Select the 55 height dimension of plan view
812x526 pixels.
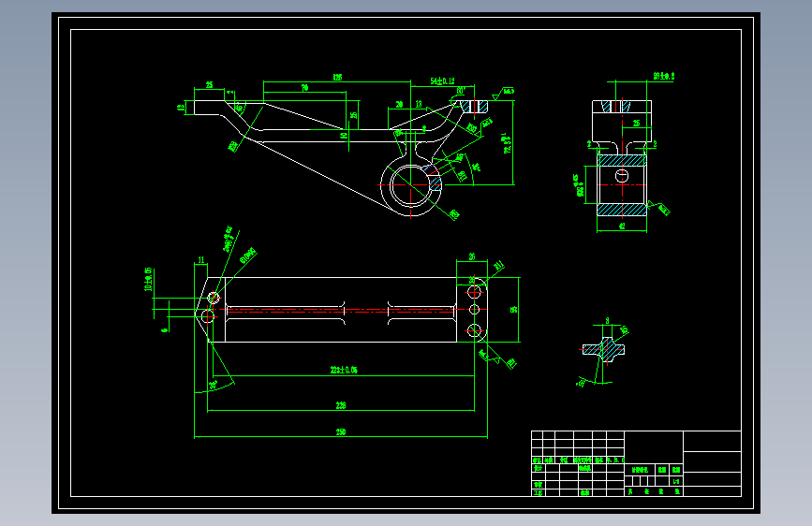point(514,309)
